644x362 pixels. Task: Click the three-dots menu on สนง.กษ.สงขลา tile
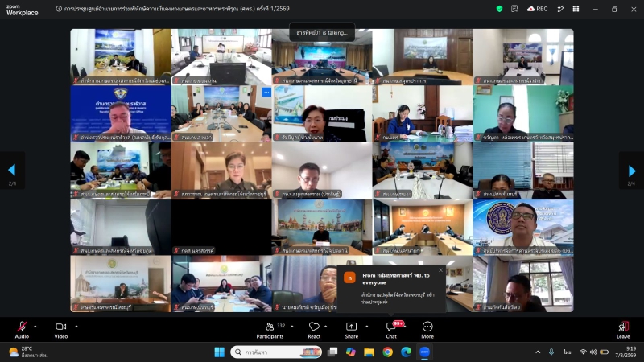coord(266,92)
